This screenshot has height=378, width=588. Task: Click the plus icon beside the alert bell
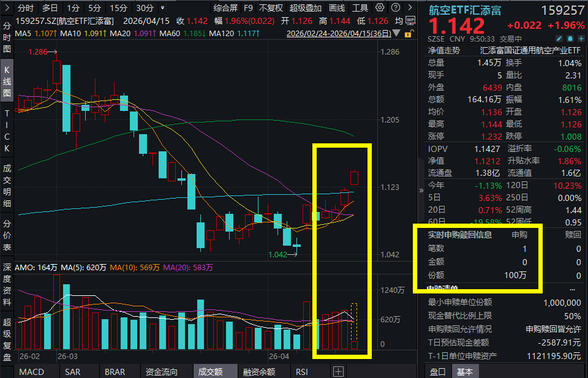pos(581,38)
